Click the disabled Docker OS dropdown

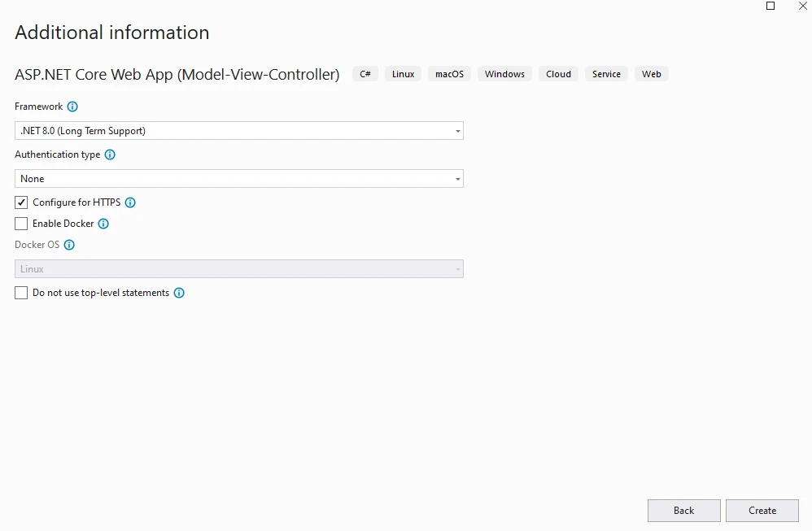[239, 269]
